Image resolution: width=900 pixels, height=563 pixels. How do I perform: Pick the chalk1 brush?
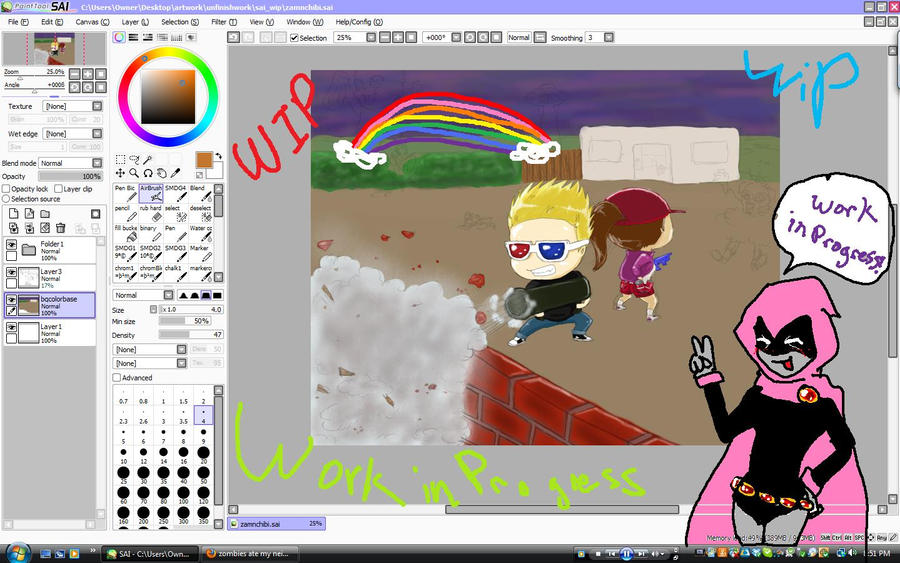(x=176, y=273)
